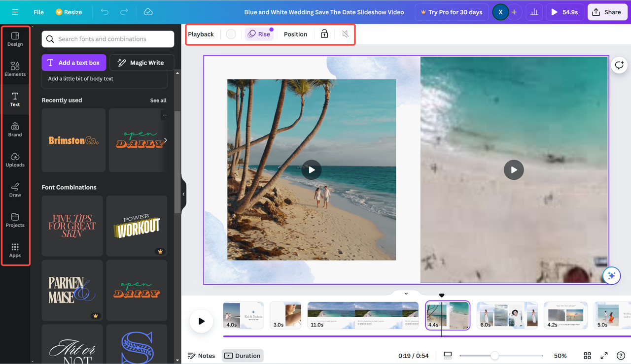This screenshot has height=364, width=631.
Task: Select the 11.0s clip thumbnail
Action: point(362,315)
